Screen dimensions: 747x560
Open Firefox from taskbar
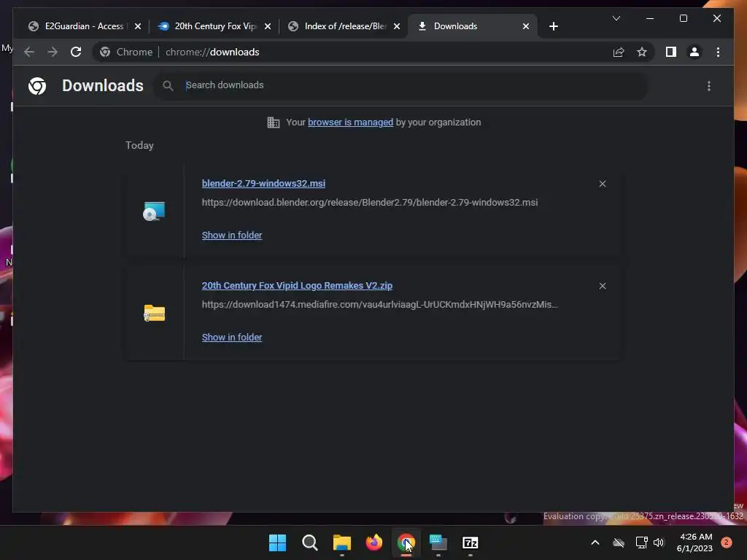374,542
